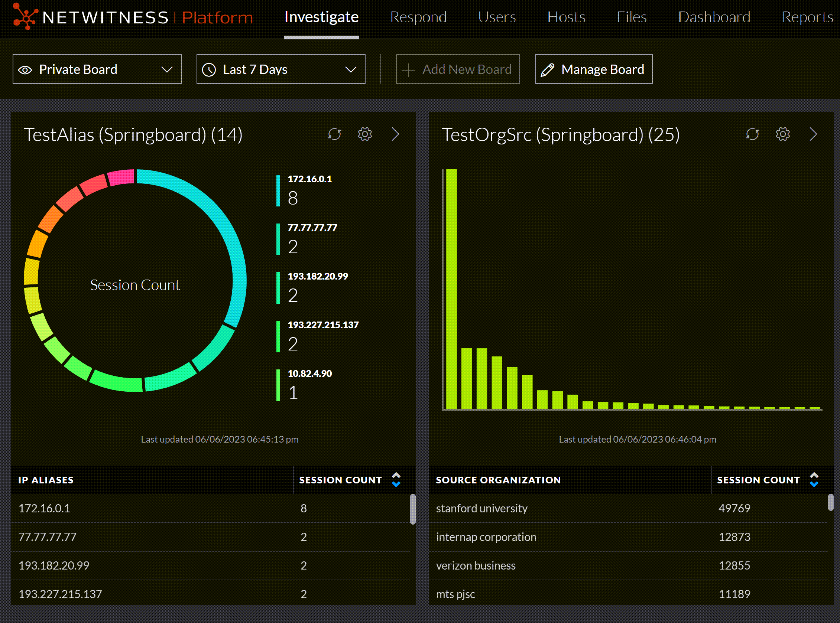Open TestAlias panel settings gear
The image size is (840, 623).
pos(365,134)
